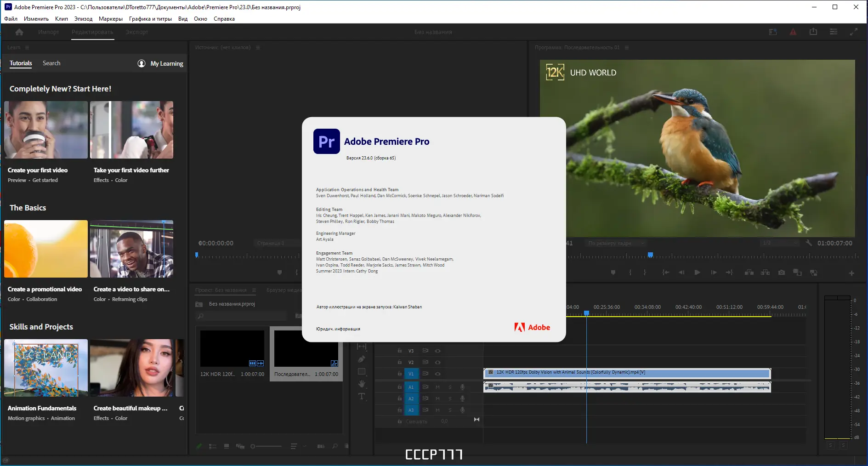The image size is (868, 466).
Task: Click the Lift button in Program monitor
Action: click(749, 273)
